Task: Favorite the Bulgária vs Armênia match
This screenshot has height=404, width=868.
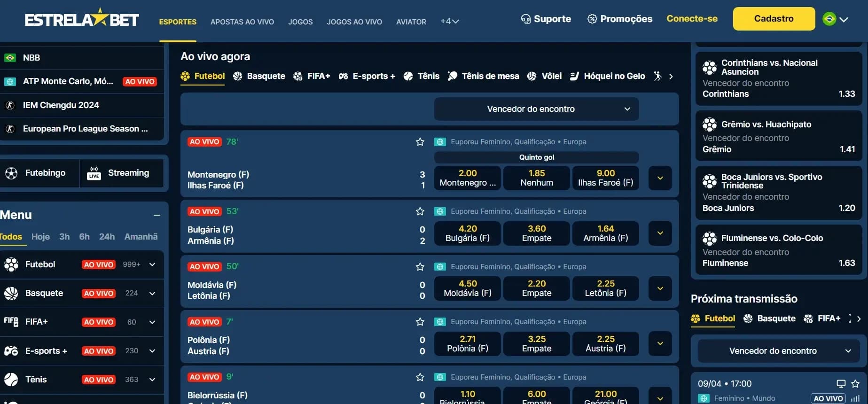Action: 420,211
